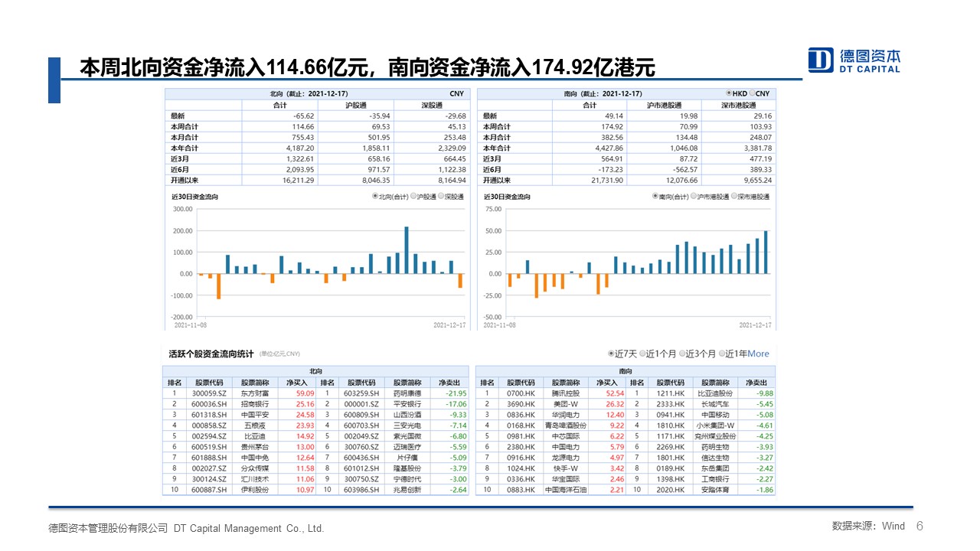Click northbound 开通以来 total 16,211.29

[x=299, y=180]
